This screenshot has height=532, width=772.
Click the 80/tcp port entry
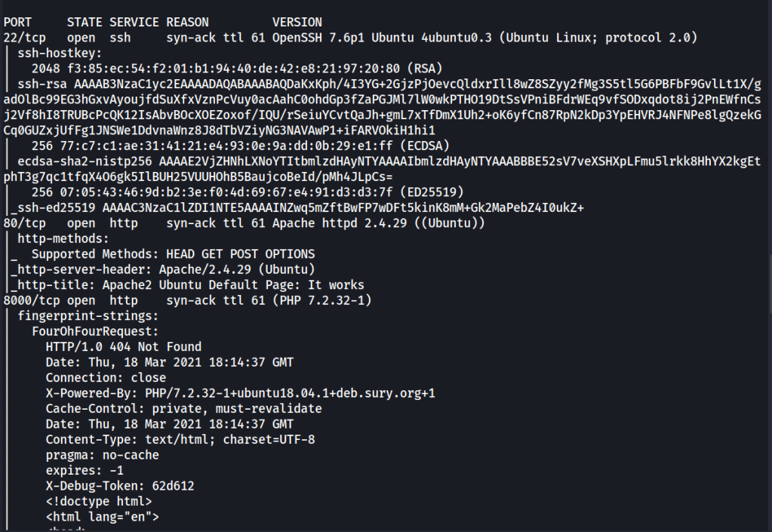coord(20,224)
